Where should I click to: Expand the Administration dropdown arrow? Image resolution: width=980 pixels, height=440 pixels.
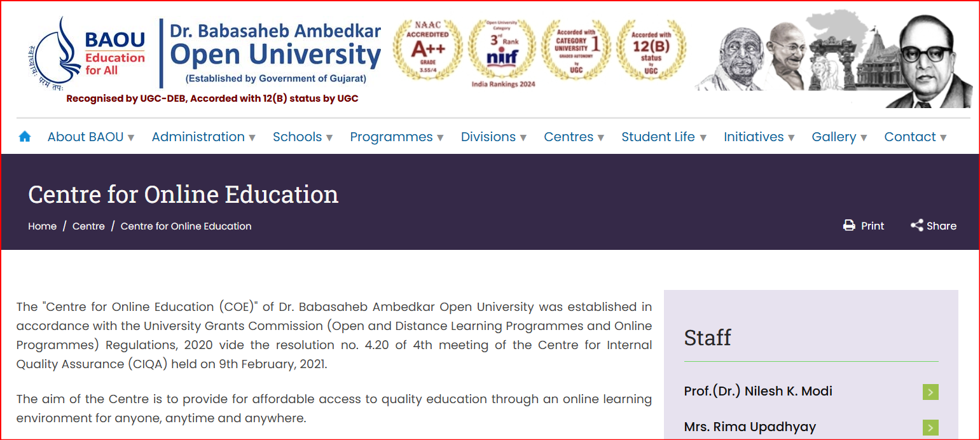pyautogui.click(x=252, y=137)
